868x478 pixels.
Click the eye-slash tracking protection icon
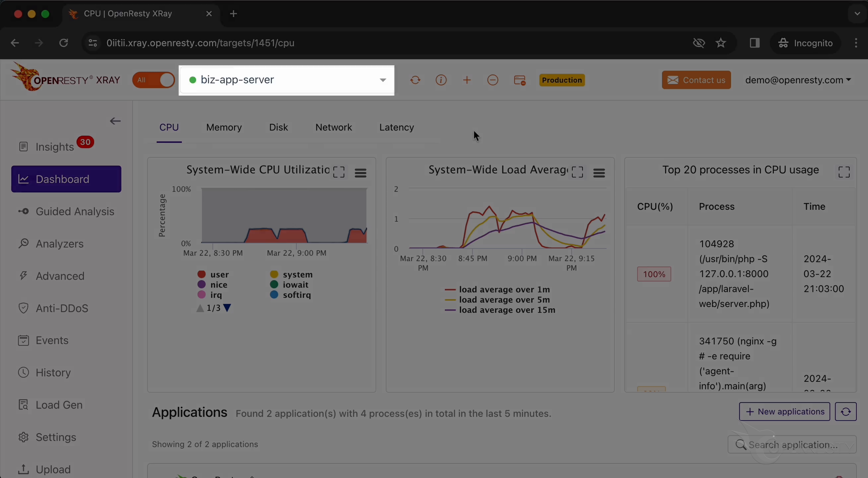tap(699, 43)
